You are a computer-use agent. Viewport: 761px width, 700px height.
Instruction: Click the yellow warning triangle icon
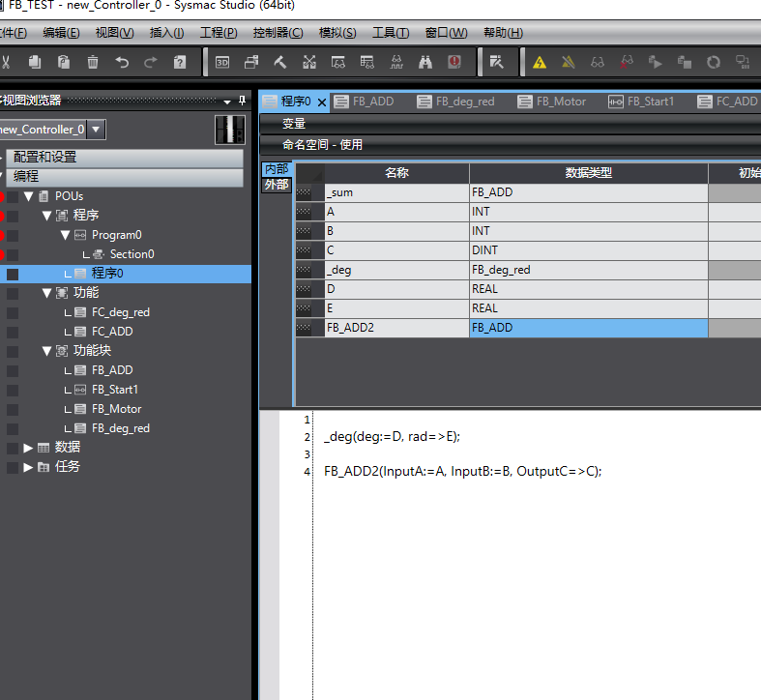(x=540, y=63)
